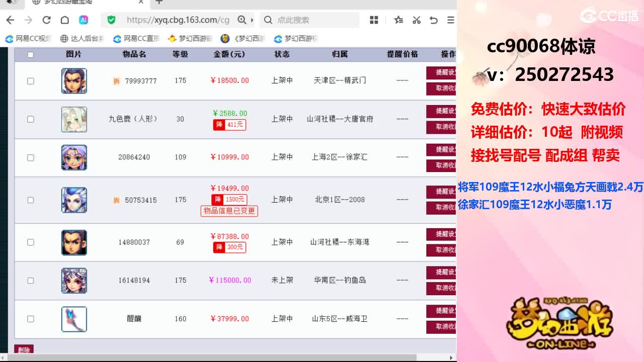Click the 点此搜索 search box

click(x=309, y=20)
